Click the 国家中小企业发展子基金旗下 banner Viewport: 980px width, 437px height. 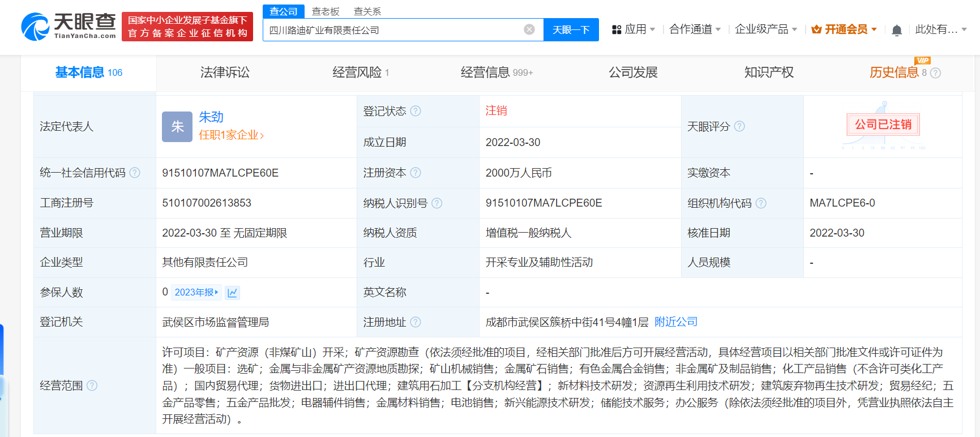187,27
